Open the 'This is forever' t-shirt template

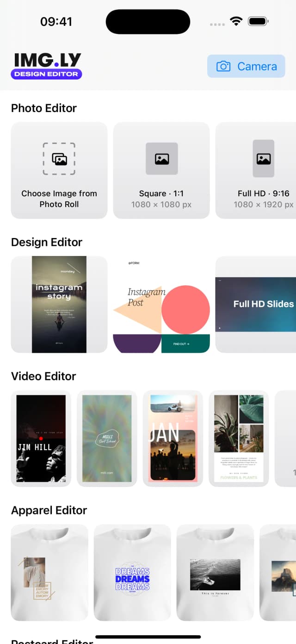[215, 573]
